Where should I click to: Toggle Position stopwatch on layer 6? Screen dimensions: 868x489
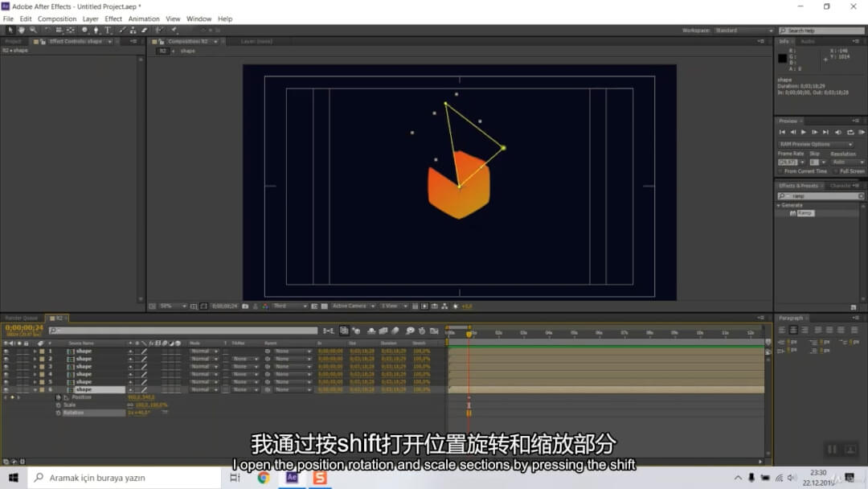58,397
